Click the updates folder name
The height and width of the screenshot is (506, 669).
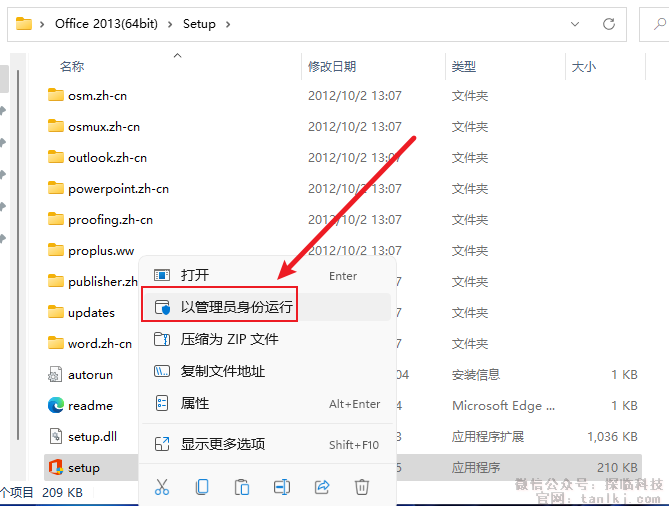(91, 313)
